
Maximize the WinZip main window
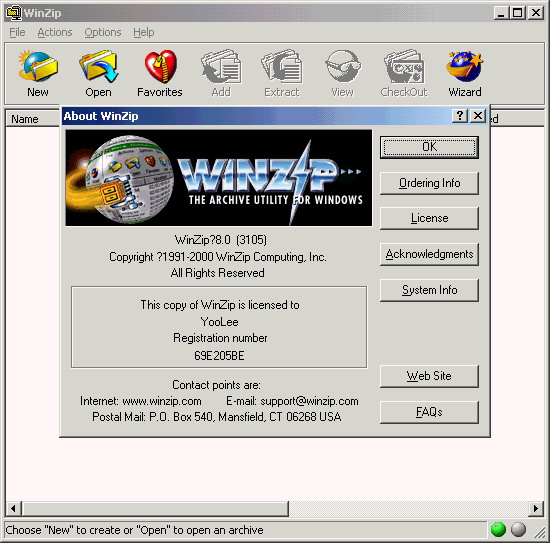[x=518, y=13]
